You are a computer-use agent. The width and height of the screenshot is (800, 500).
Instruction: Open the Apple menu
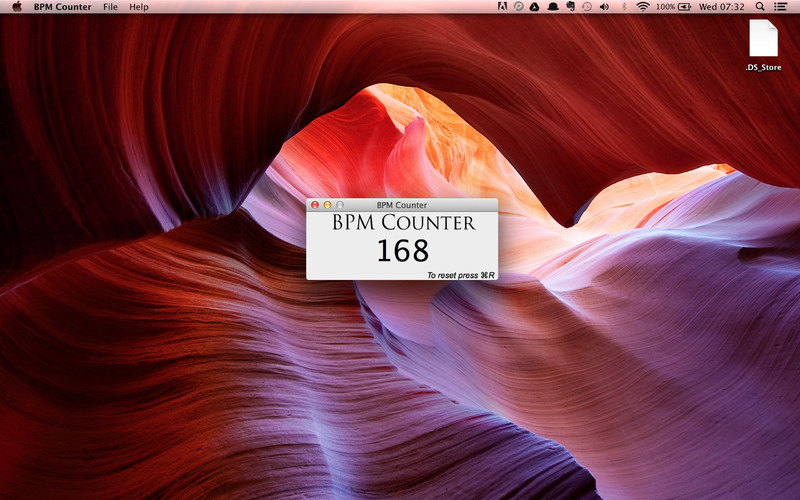tap(17, 7)
